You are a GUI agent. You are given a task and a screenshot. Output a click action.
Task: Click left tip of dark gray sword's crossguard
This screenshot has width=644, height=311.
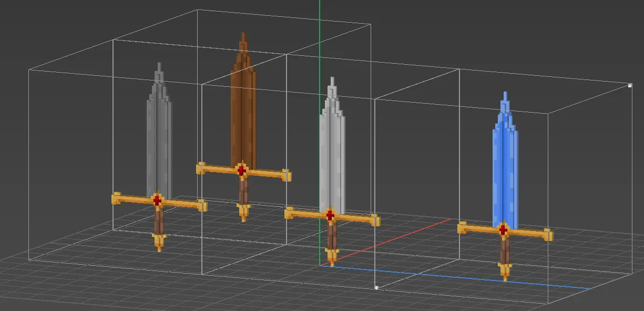pos(116,198)
